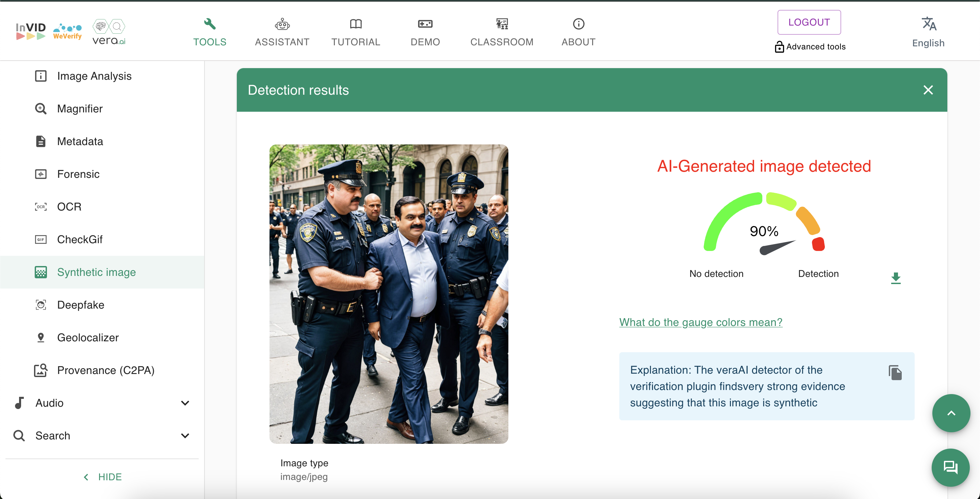Switch to the ASSISTANT tab

282,32
